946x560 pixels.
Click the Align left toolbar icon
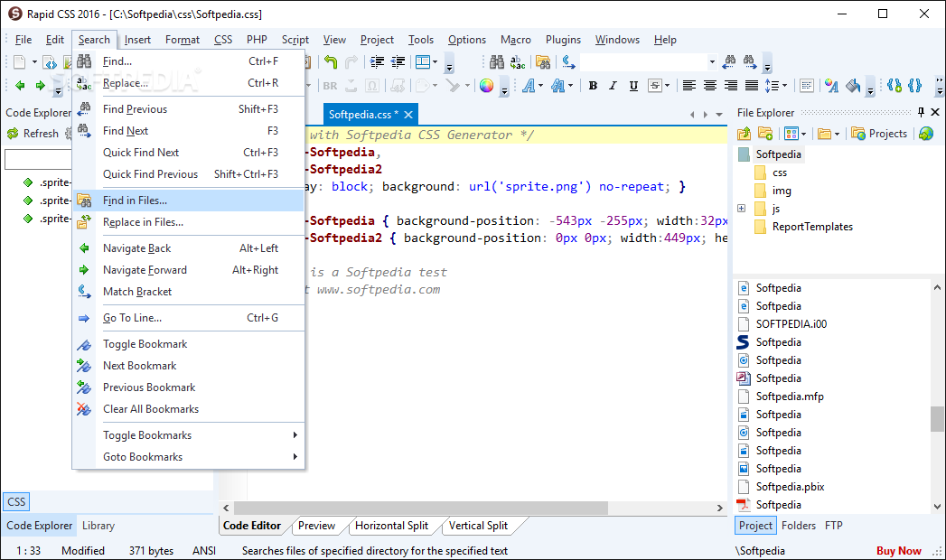tap(689, 86)
